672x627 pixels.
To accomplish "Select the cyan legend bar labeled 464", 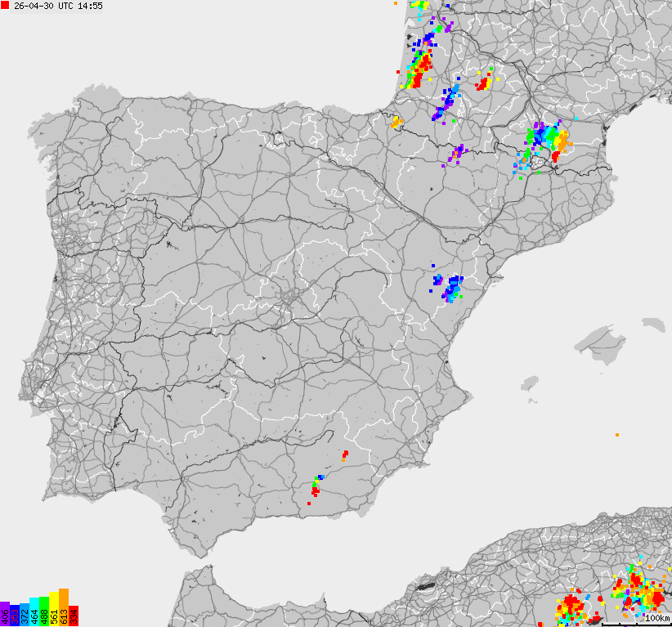I will [x=34, y=611].
